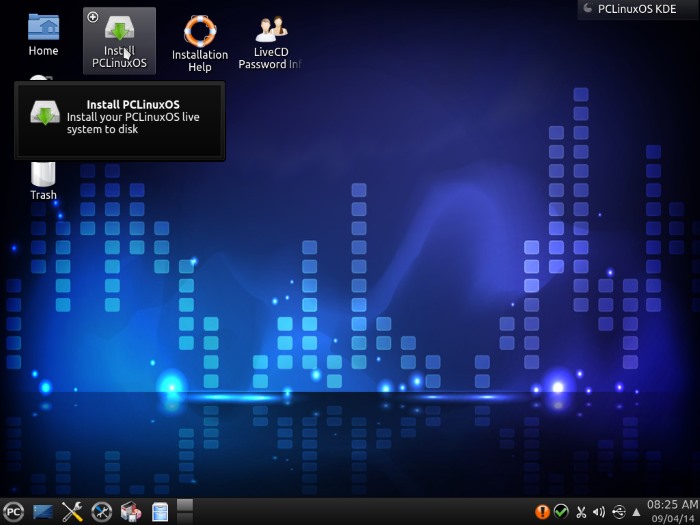The height and width of the screenshot is (525, 700).
Task: Click the 08:25 AM clock
Action: point(672,505)
